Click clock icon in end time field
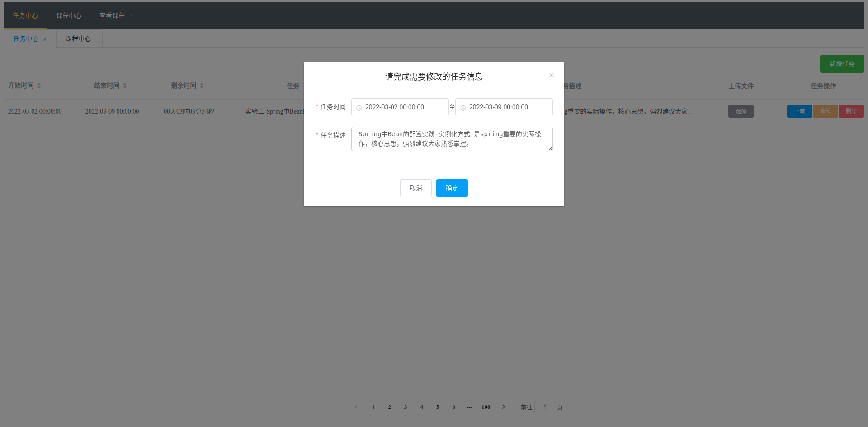 point(463,108)
